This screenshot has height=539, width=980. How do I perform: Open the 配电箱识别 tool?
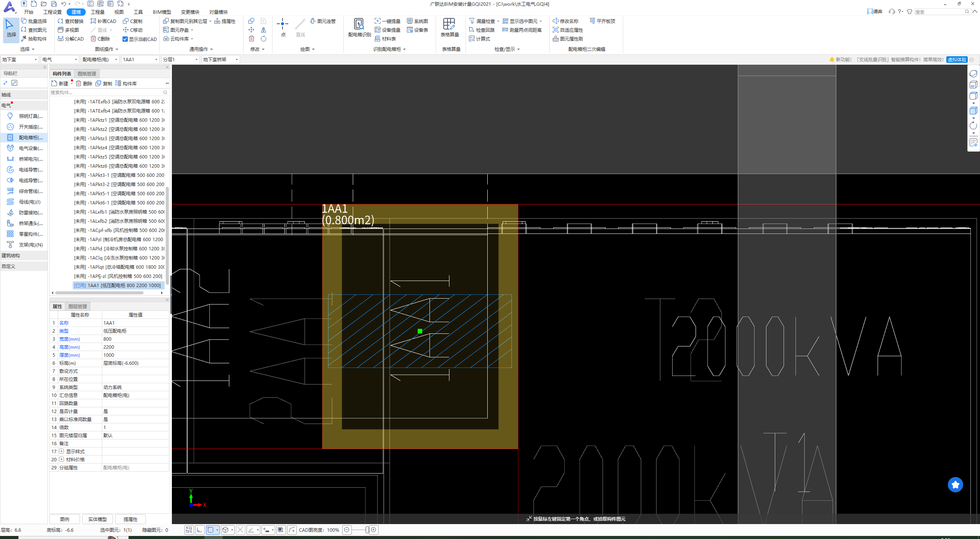359,28
